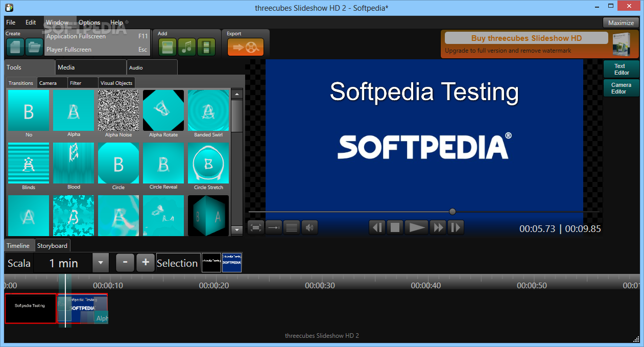Click the Selection button
The image size is (644, 347).
pyautogui.click(x=177, y=263)
